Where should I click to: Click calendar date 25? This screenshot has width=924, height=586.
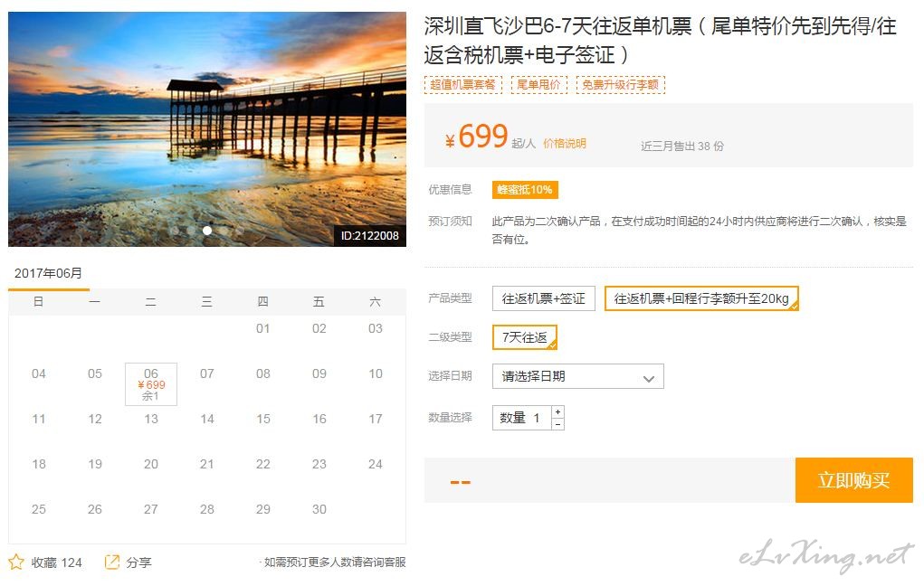point(38,509)
